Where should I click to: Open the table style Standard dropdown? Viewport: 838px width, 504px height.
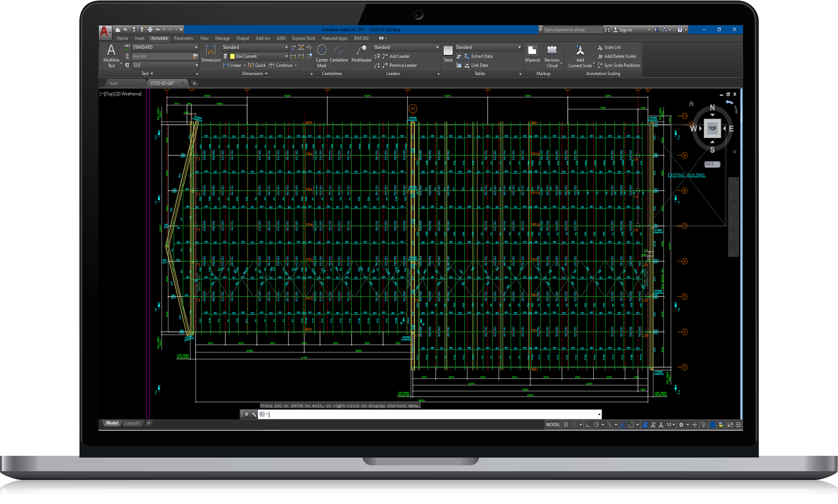(x=488, y=47)
